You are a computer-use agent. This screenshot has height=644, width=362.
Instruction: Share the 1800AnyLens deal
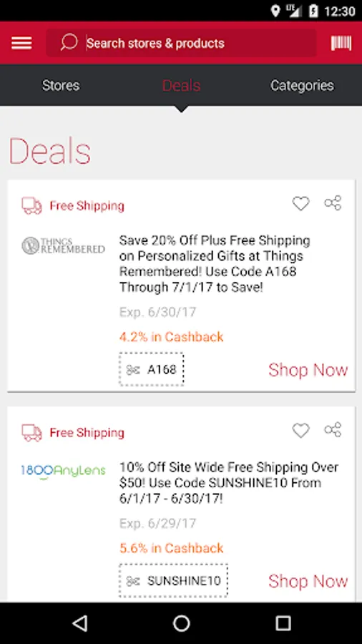pos(333,429)
